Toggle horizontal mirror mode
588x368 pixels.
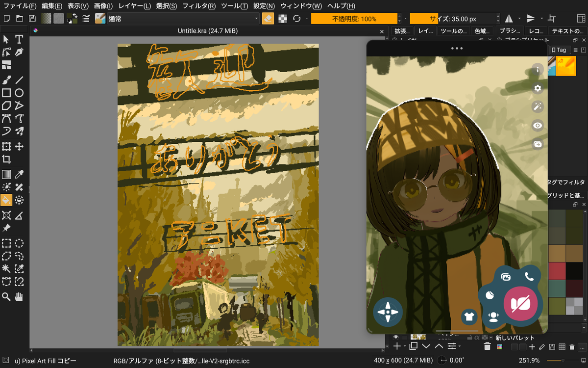[509, 19]
